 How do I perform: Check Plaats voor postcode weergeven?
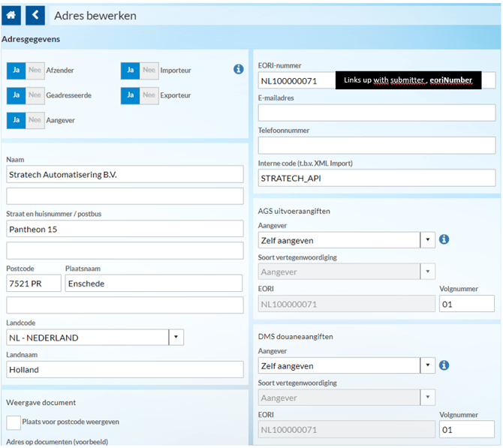click(x=14, y=422)
